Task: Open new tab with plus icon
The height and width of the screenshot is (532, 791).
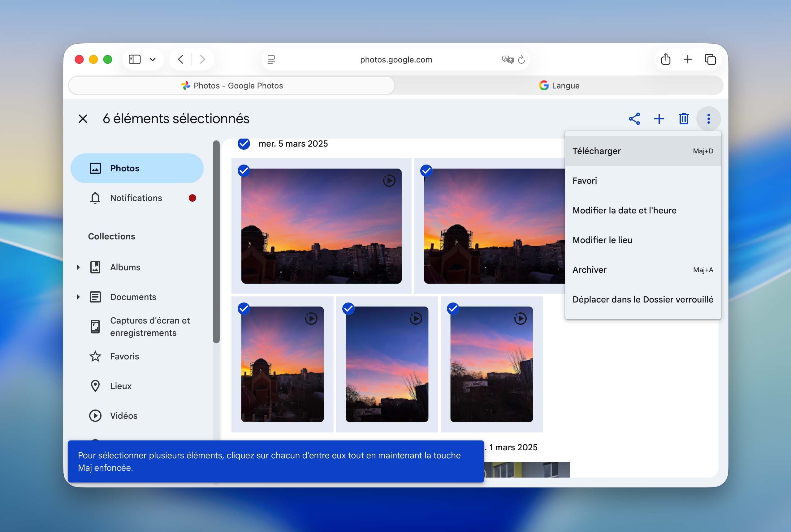Action: pyautogui.click(x=687, y=60)
